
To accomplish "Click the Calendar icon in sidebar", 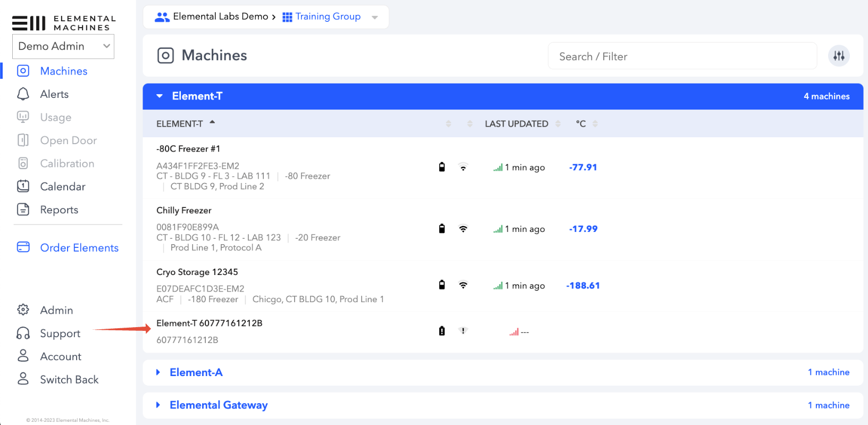I will point(23,186).
